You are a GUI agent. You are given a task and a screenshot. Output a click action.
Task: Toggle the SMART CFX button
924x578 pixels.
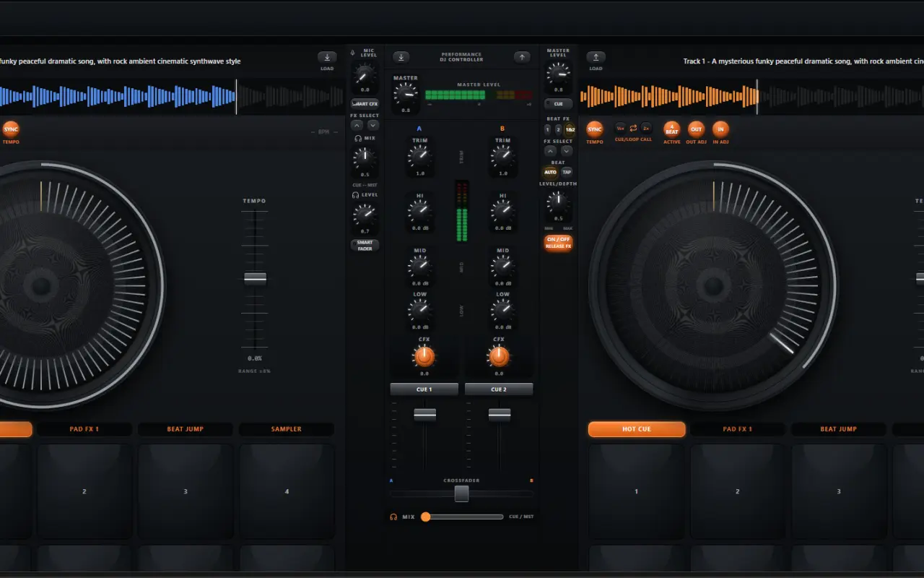[x=365, y=103]
